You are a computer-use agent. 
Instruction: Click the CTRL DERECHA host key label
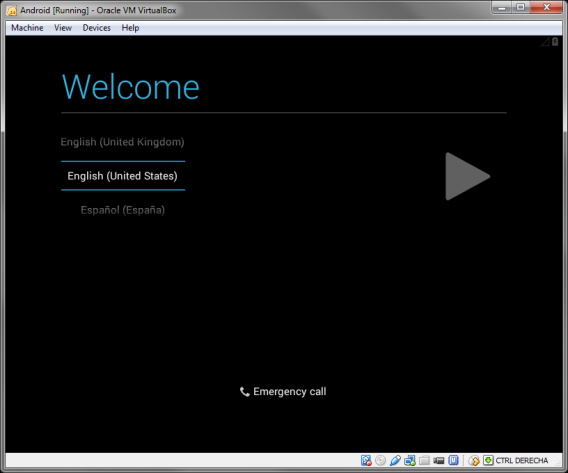pos(522,460)
